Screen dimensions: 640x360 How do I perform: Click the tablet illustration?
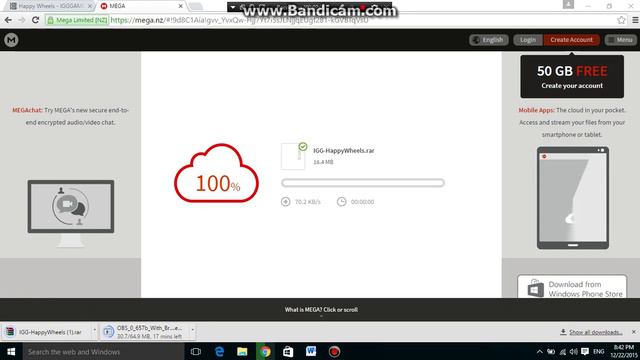pyautogui.click(x=573, y=198)
